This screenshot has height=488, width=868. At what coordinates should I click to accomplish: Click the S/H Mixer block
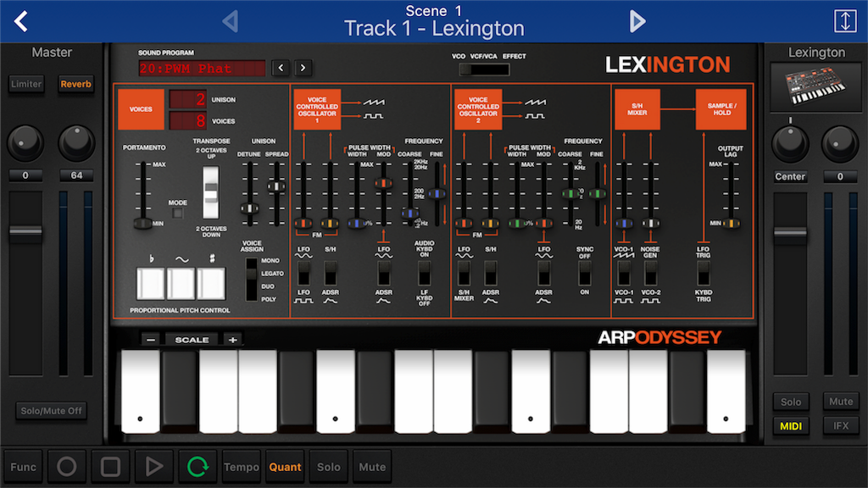[x=637, y=109]
